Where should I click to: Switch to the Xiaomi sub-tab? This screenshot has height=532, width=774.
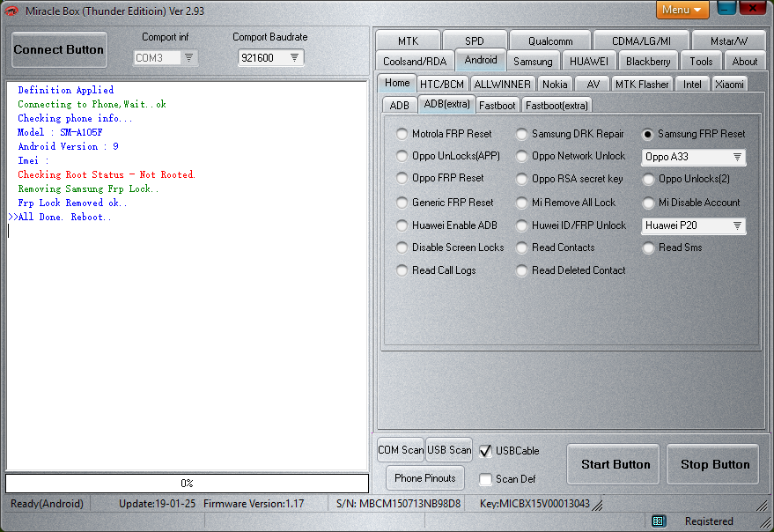[729, 85]
